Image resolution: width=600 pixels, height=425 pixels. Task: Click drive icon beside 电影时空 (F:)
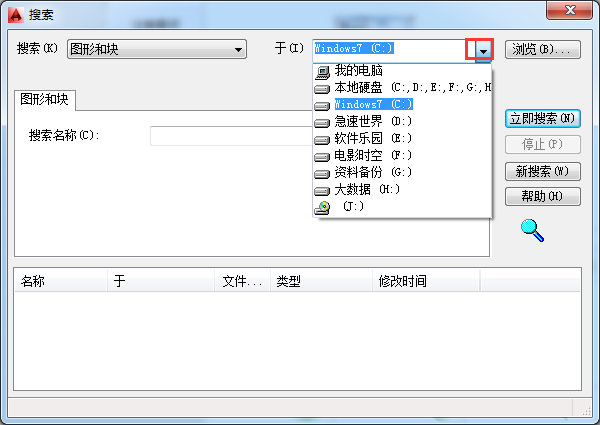coord(322,157)
